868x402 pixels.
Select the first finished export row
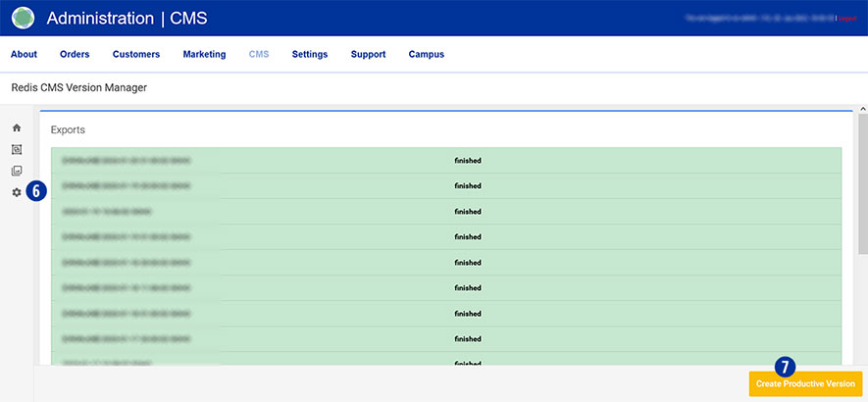pos(446,161)
